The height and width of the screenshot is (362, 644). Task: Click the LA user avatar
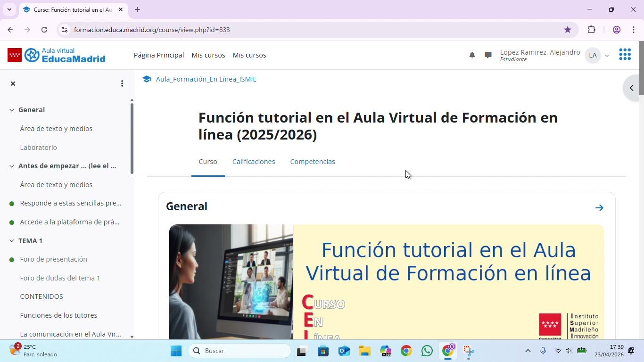point(593,55)
